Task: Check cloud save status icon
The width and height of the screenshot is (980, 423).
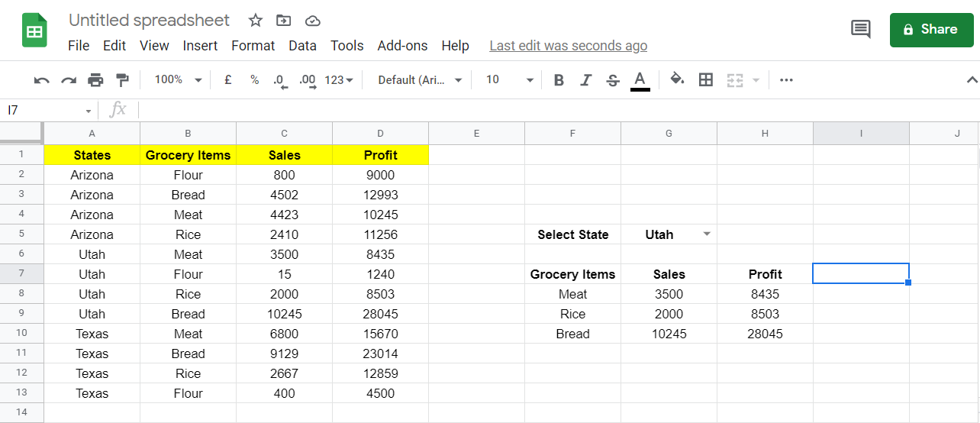Action: (x=312, y=20)
